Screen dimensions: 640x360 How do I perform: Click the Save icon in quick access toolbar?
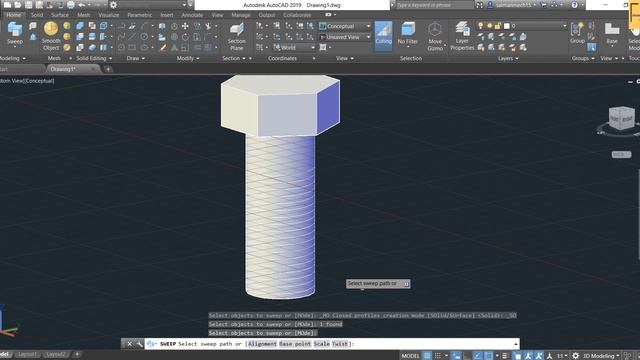(x=29, y=5)
